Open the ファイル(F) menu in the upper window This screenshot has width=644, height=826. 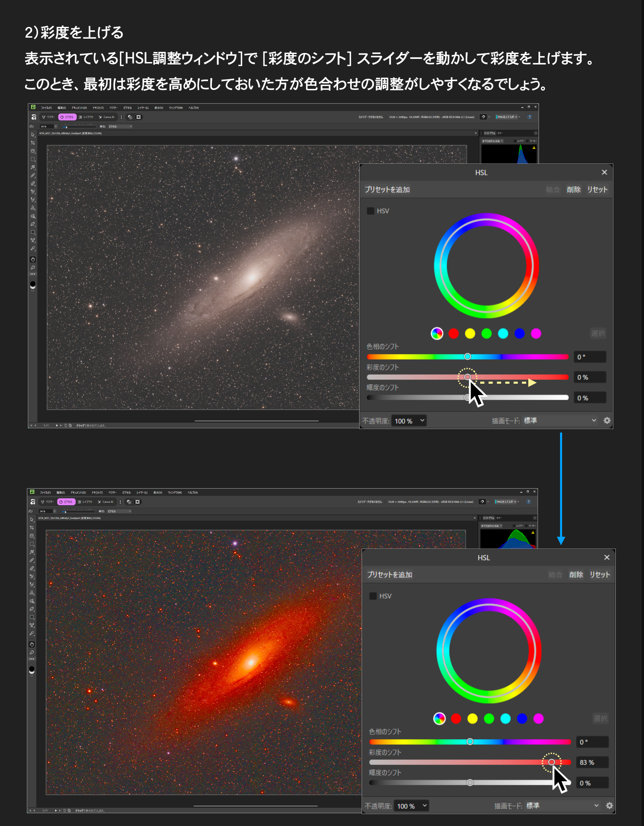46,108
